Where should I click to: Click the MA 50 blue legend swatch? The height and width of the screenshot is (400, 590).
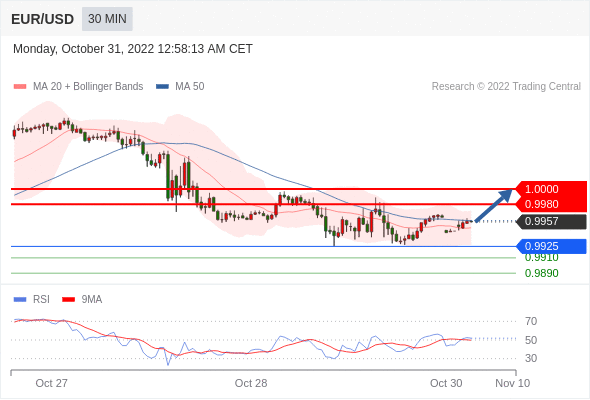(x=163, y=87)
